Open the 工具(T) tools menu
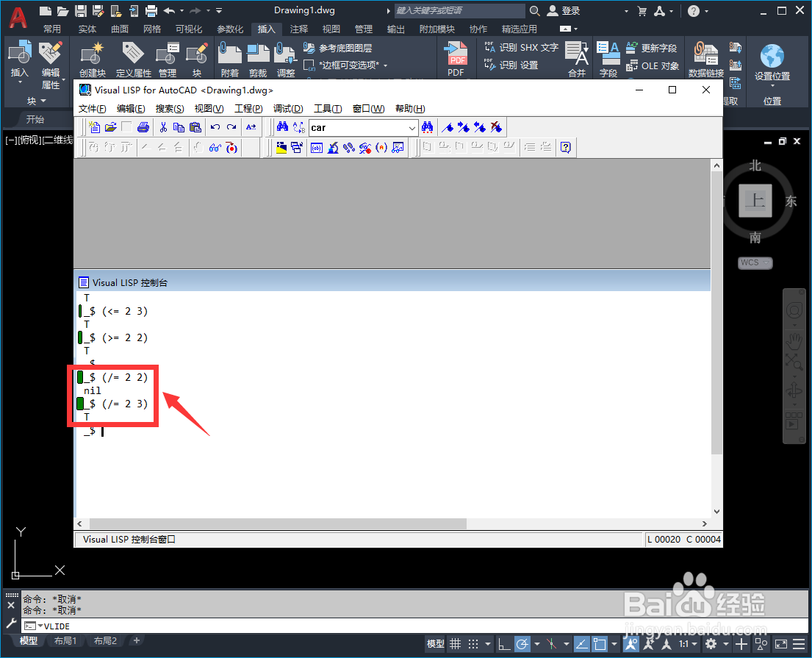Viewport: 812px width, 658px height. (328, 108)
